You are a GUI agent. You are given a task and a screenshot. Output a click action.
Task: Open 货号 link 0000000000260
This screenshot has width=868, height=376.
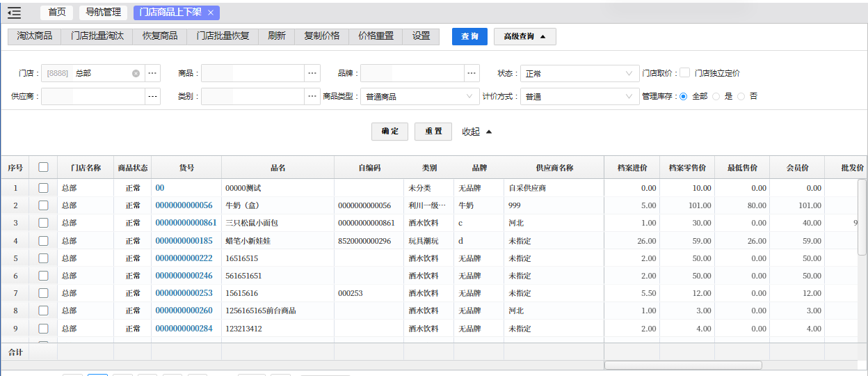click(184, 311)
